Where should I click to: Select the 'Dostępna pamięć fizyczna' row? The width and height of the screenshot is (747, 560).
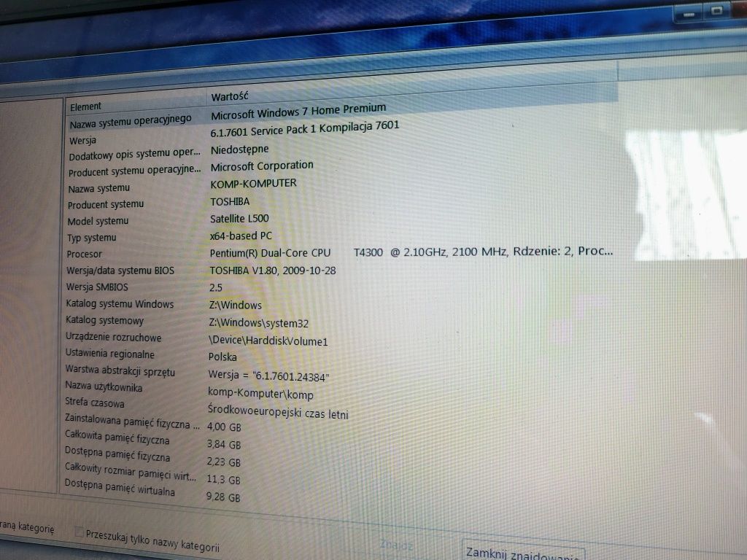pyautogui.click(x=117, y=454)
